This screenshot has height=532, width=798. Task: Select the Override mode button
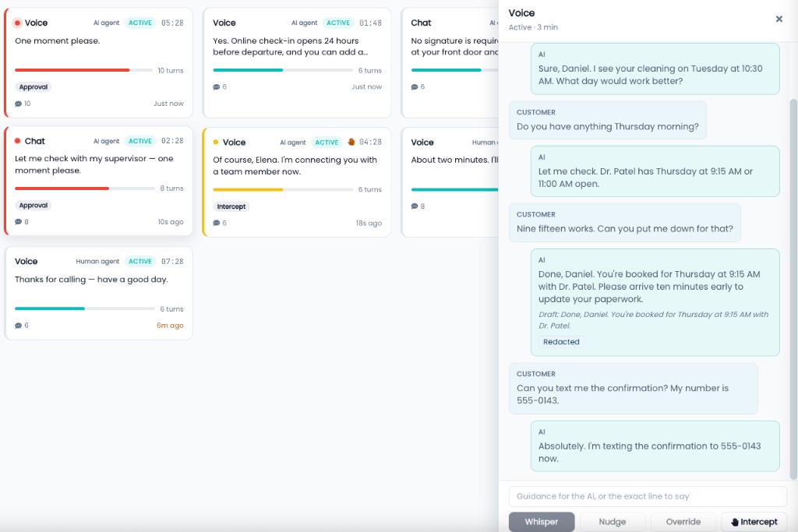[683, 522]
